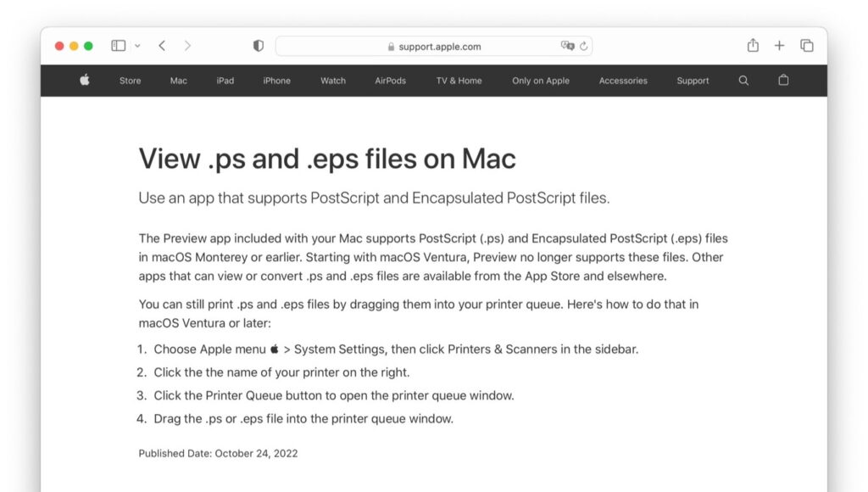The width and height of the screenshot is (868, 492).
Task: Visit the AirPods page link
Action: (x=389, y=81)
